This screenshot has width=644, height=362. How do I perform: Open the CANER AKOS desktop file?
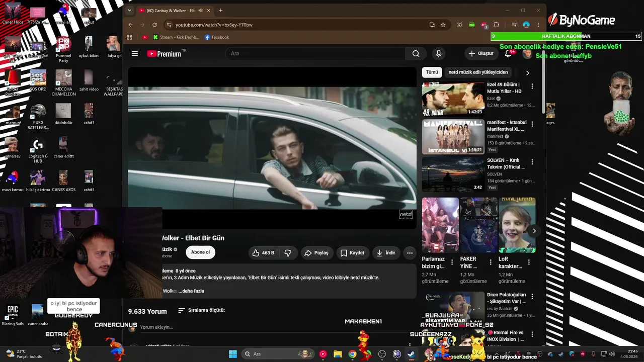coord(63,181)
